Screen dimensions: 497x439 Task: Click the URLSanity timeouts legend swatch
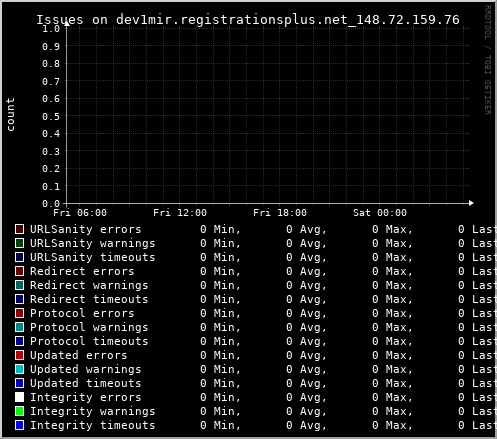[19, 257]
